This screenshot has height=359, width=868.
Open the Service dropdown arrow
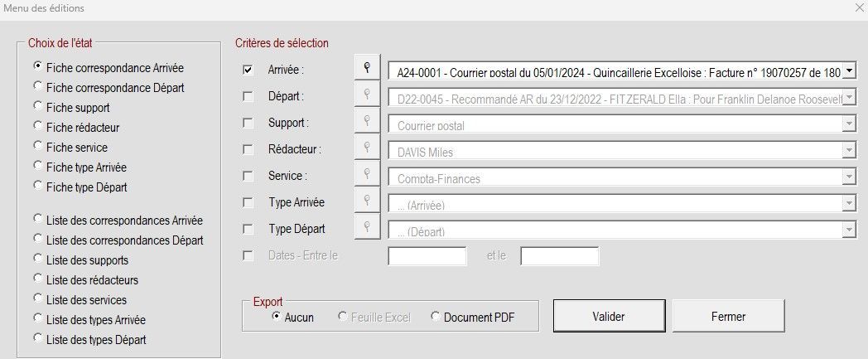[x=849, y=177]
